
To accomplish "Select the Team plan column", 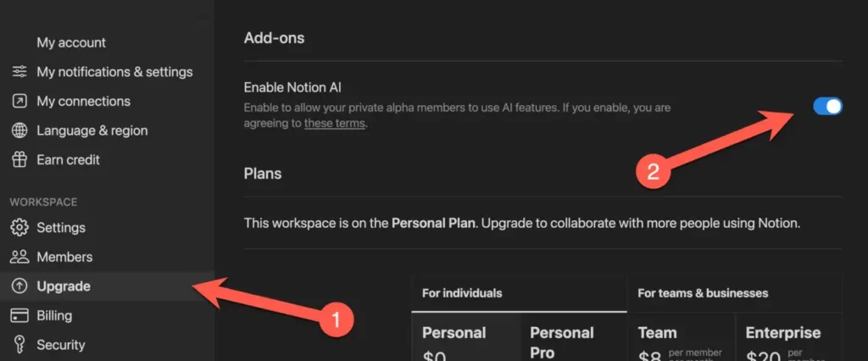I will point(682,337).
